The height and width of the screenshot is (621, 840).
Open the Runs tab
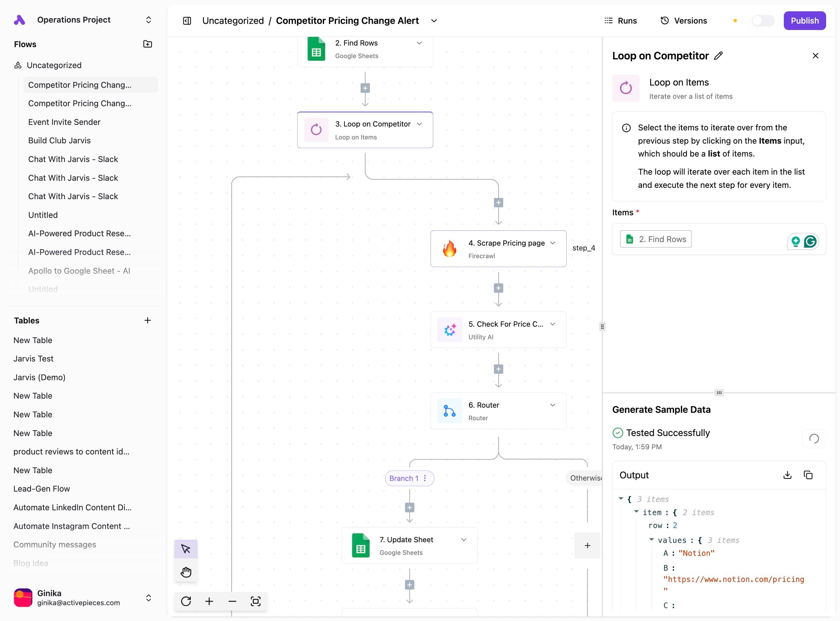[x=620, y=21]
